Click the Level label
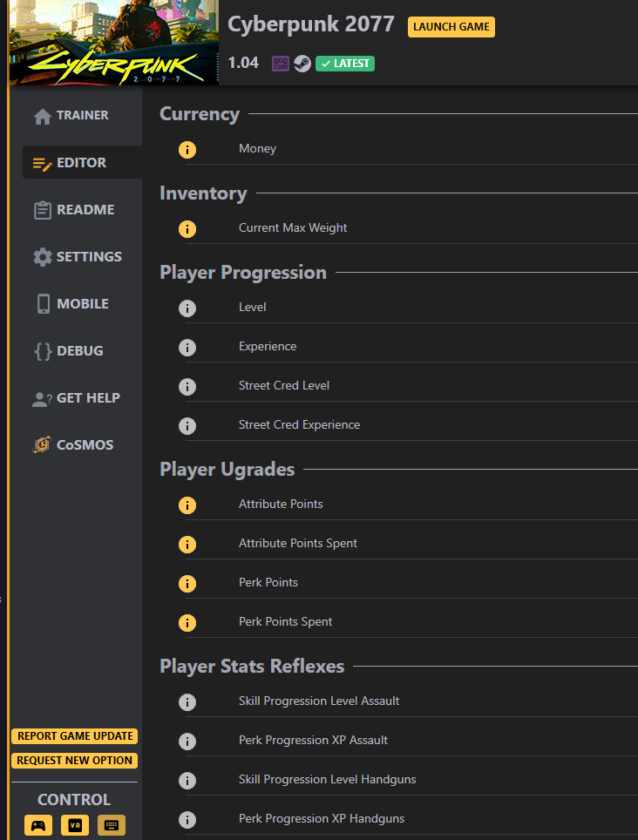 coord(252,308)
